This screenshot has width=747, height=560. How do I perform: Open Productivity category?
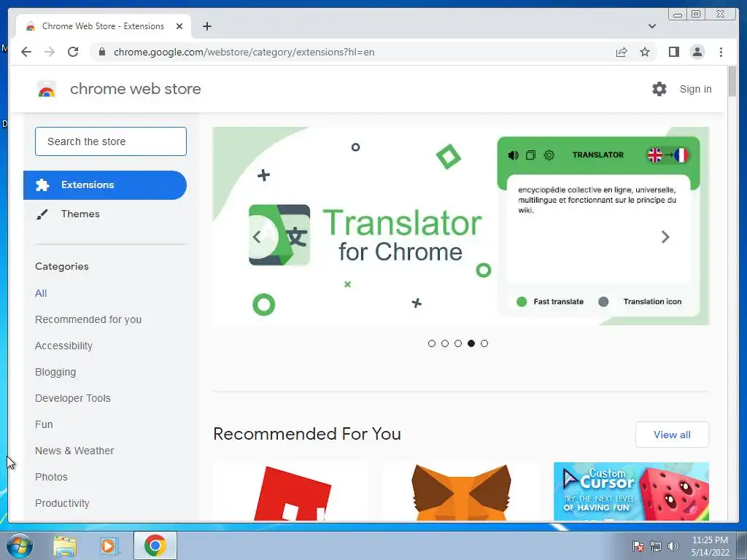(62, 503)
